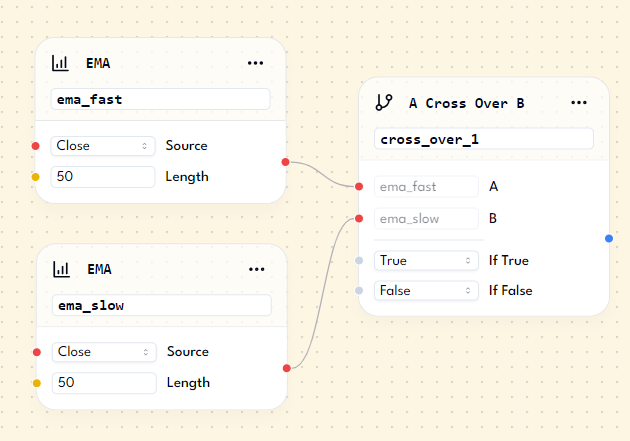Screen dimensions: 630x441
Task: Open the three-dot menu on ema_fast node
Action: [256, 63]
